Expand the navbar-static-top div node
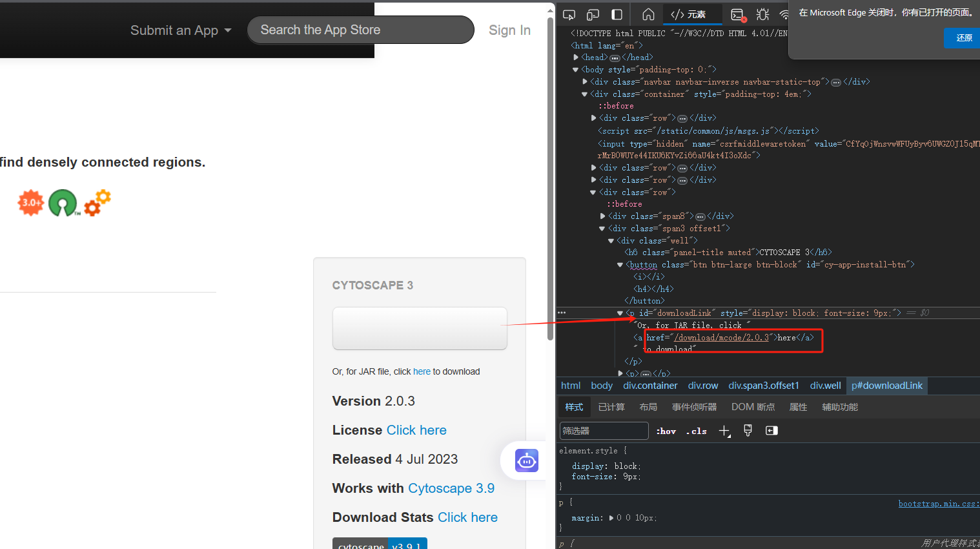The height and width of the screenshot is (549, 980). pyautogui.click(x=585, y=82)
